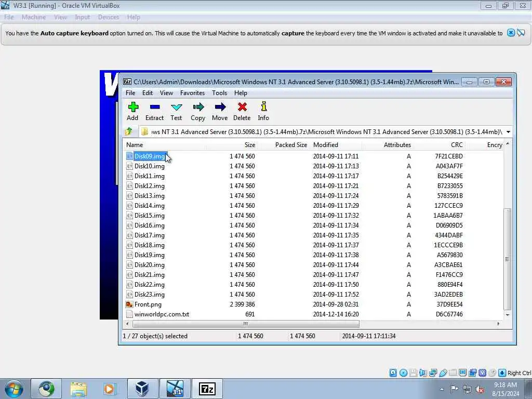Click the vertical scrollbar thumb in file list
The height and width of the screenshot is (399, 532).
507,259
